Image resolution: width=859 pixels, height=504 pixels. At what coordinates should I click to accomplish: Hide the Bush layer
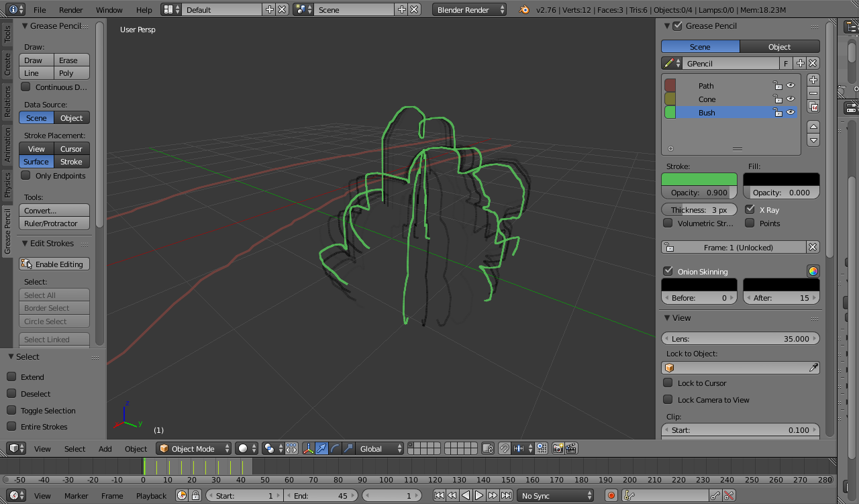[x=791, y=112]
